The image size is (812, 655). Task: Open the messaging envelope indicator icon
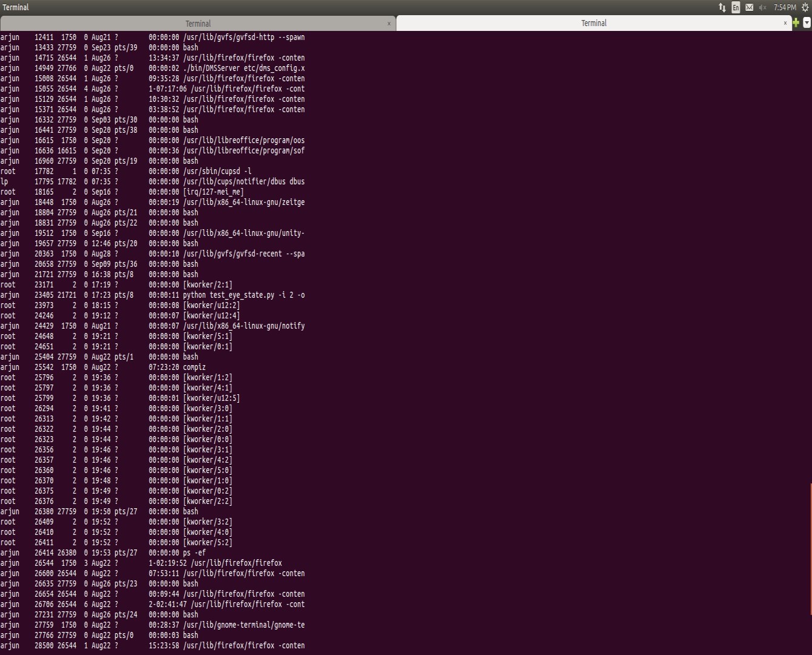[750, 7]
